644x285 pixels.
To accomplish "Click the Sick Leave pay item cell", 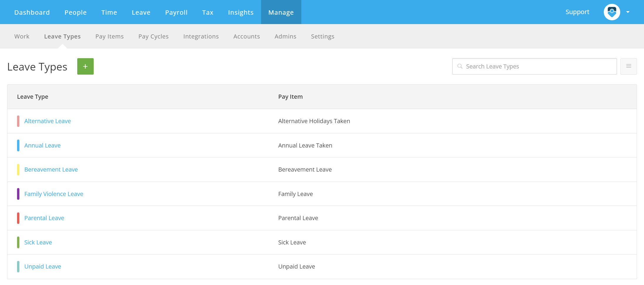I will (x=292, y=242).
